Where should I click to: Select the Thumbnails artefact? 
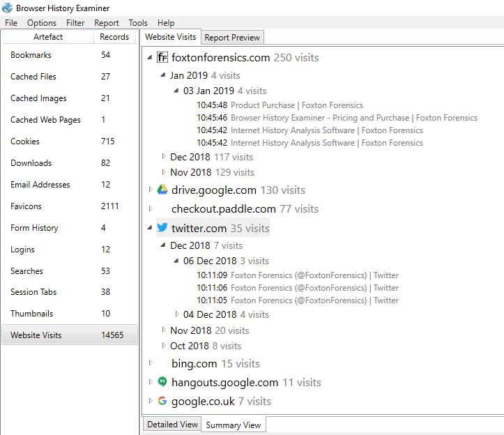pyautogui.click(x=70, y=314)
